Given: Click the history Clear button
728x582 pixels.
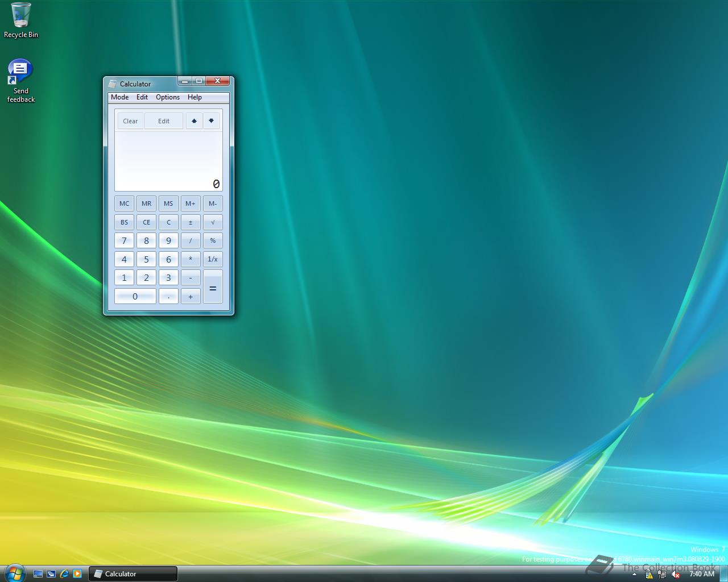Looking at the screenshot, I should [x=130, y=121].
